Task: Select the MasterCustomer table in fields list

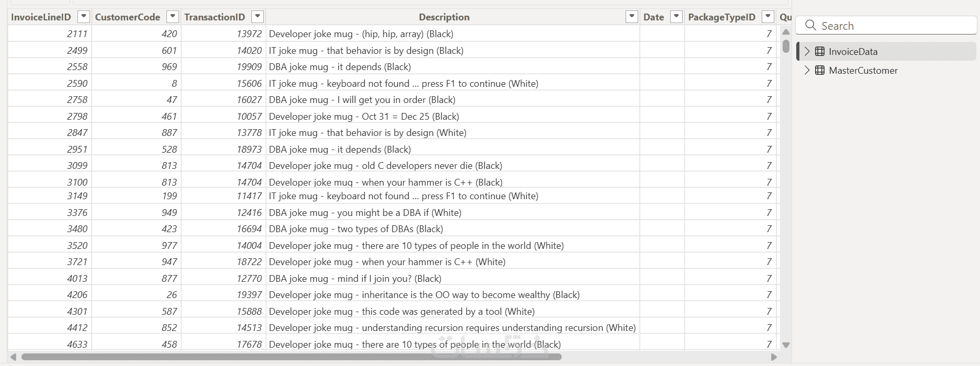Action: 863,71
